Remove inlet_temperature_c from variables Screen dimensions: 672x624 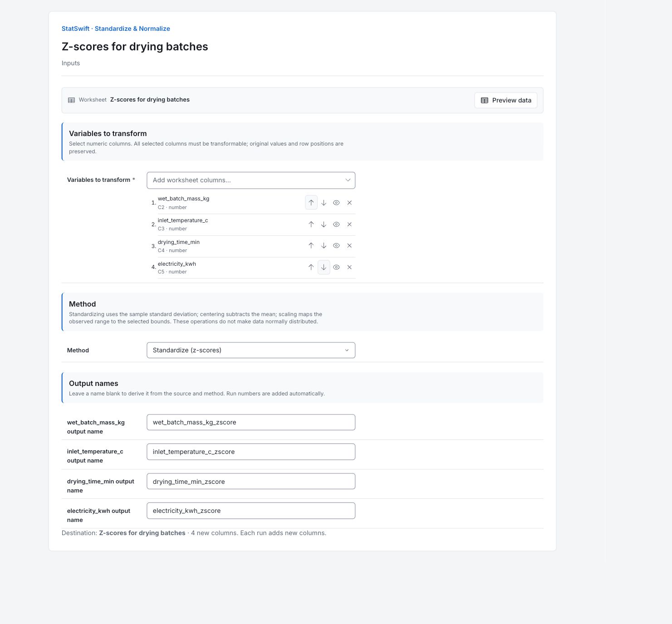[349, 224]
